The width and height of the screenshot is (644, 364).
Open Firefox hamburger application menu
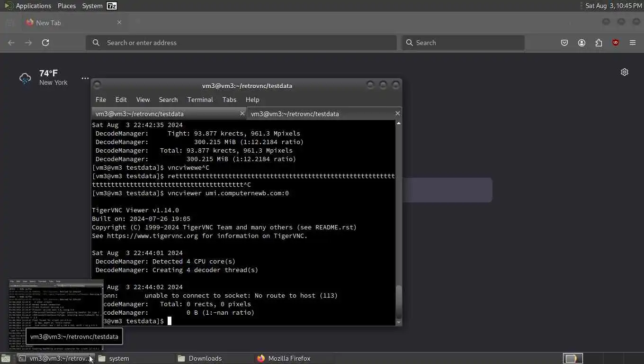pos(633,43)
